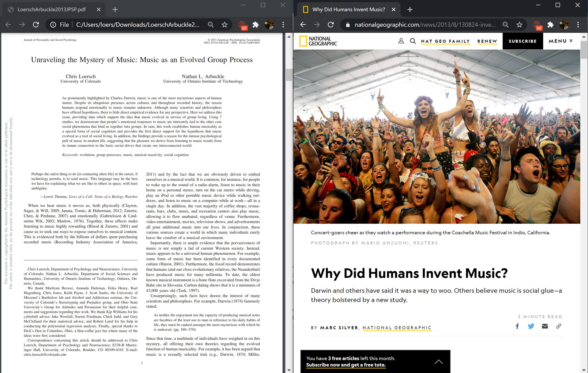This screenshot has height=373, width=588.
Task: Click National Geographic scrollbar up arrow
Action: [x=584, y=36]
